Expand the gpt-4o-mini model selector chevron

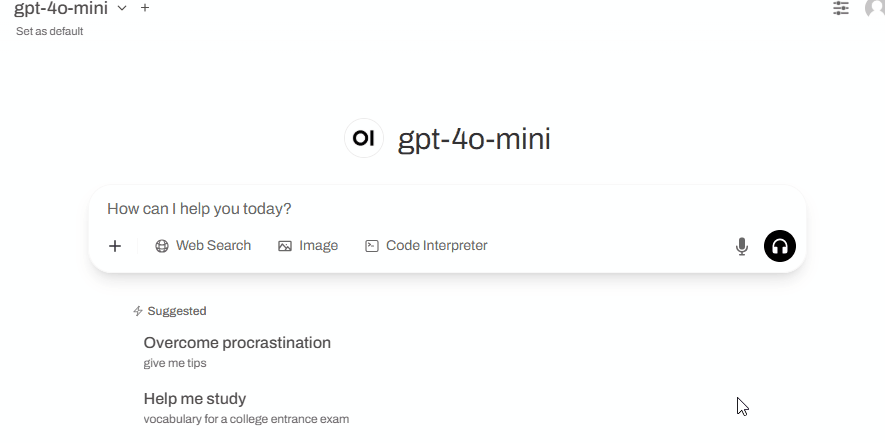(122, 8)
